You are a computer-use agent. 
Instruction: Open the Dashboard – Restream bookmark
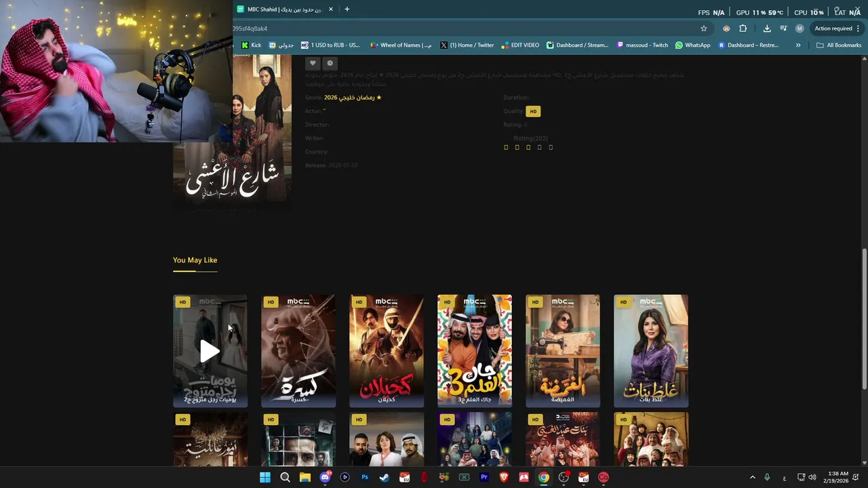point(748,45)
